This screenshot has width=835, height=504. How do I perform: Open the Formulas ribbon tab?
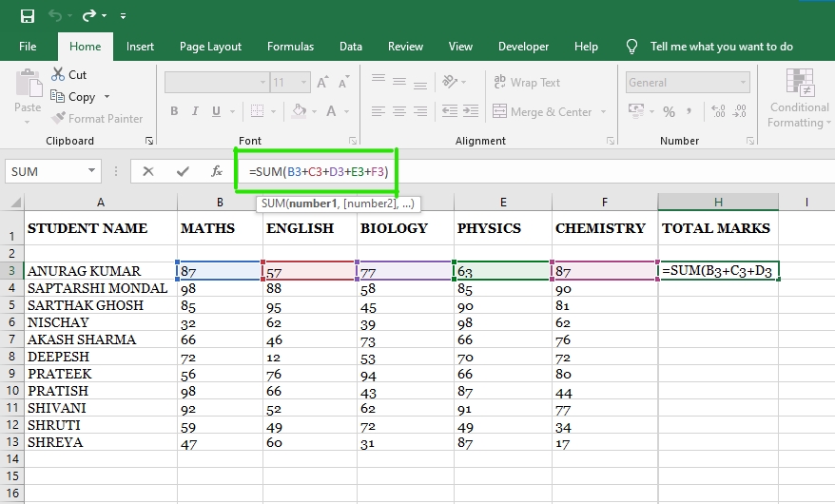tap(290, 47)
